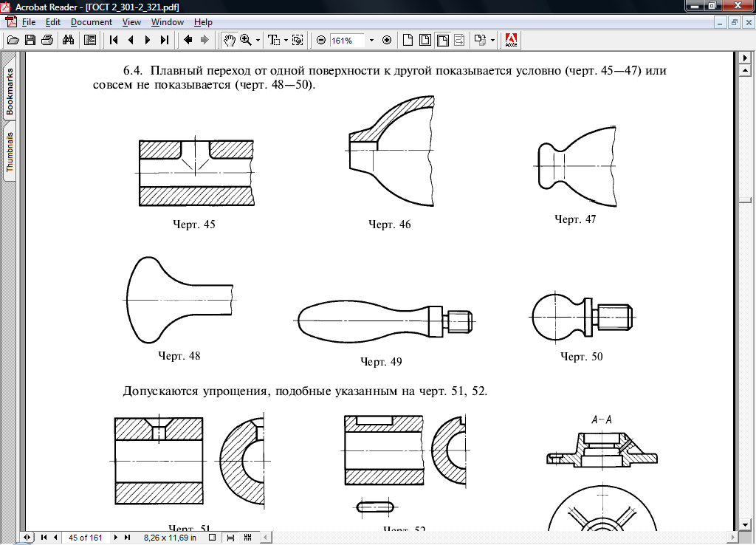Click the 161% zoom value field
The width and height of the screenshot is (756, 545).
[347, 41]
